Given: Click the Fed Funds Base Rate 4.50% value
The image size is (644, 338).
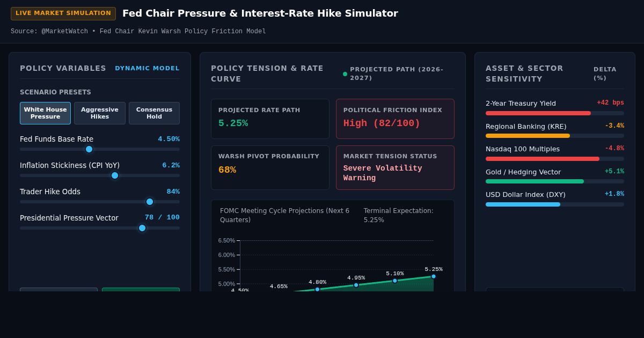Looking at the screenshot, I should pyautogui.click(x=169, y=139).
